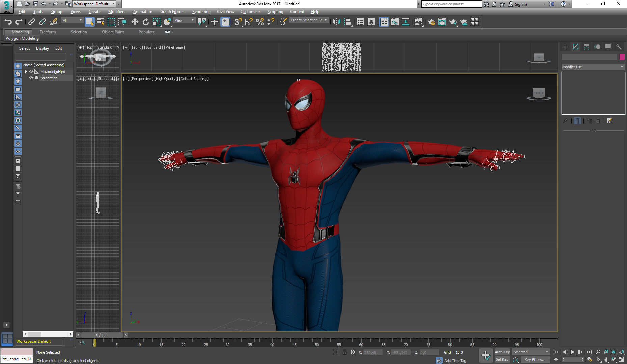Click the Redo arrow in main toolbar
The height and width of the screenshot is (364, 627).
pos(19,22)
